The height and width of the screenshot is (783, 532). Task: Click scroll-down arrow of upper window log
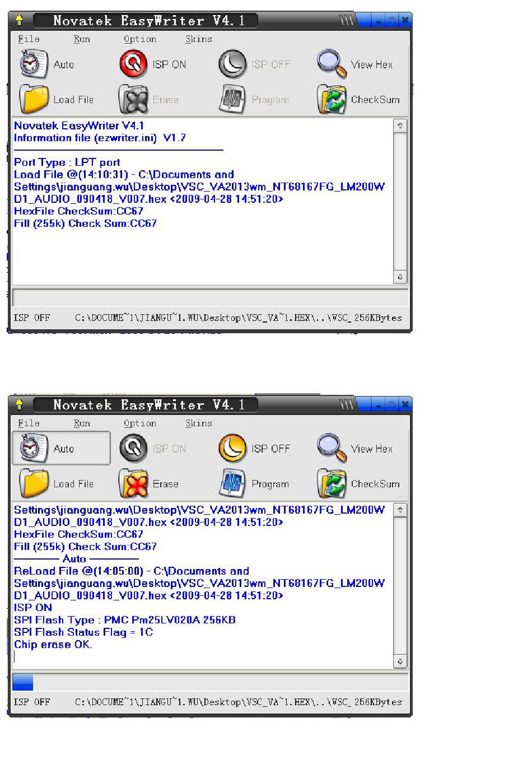400,277
